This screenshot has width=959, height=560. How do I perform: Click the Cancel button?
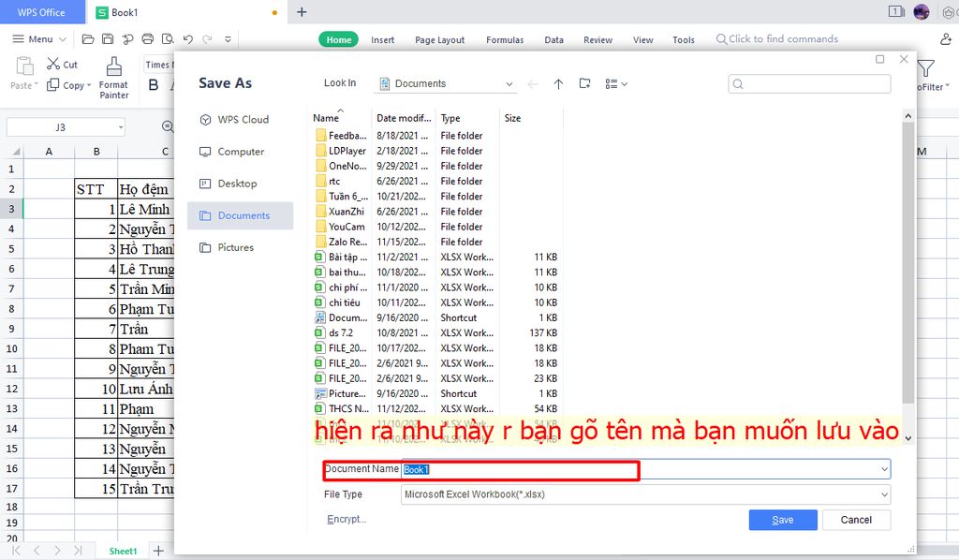click(x=856, y=520)
